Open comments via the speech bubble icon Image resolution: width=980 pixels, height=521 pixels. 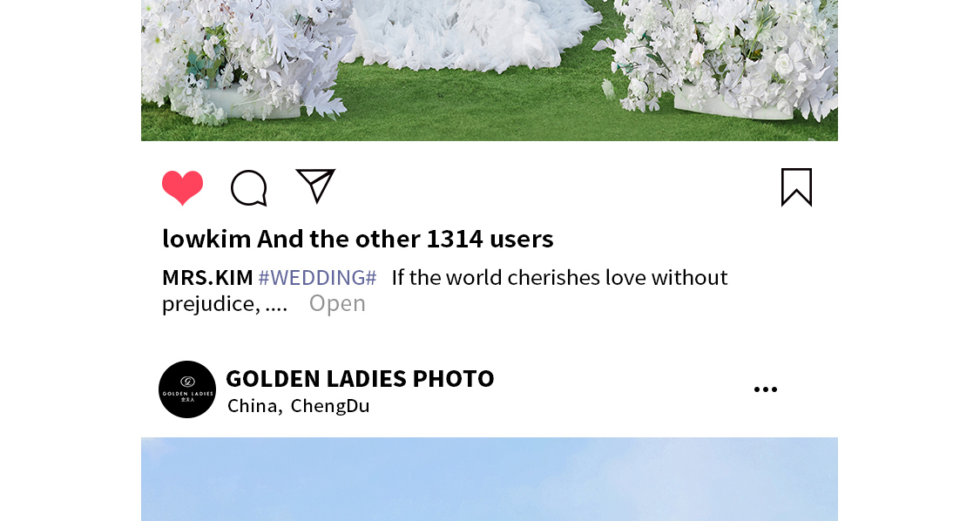point(249,187)
